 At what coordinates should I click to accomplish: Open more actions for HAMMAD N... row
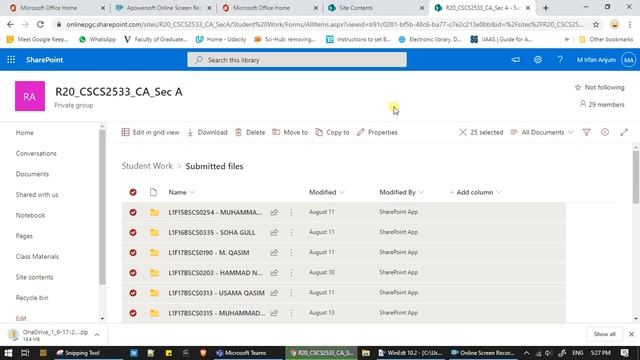(291, 273)
